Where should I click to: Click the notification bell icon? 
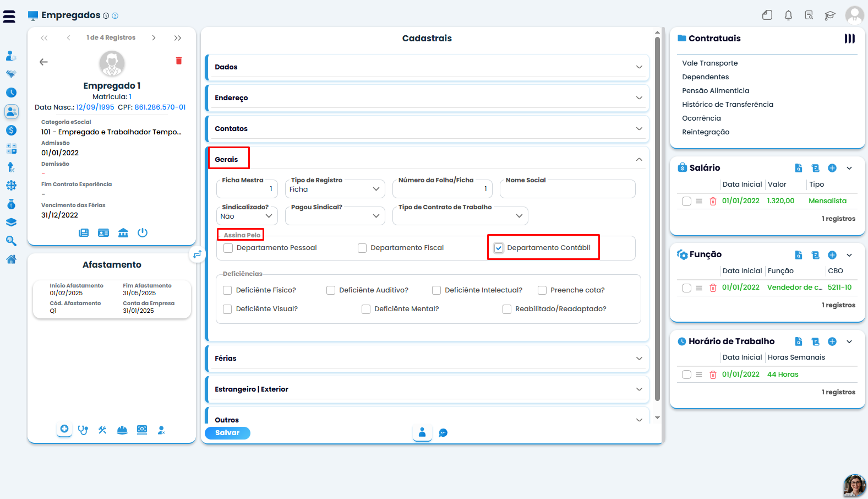tap(788, 15)
